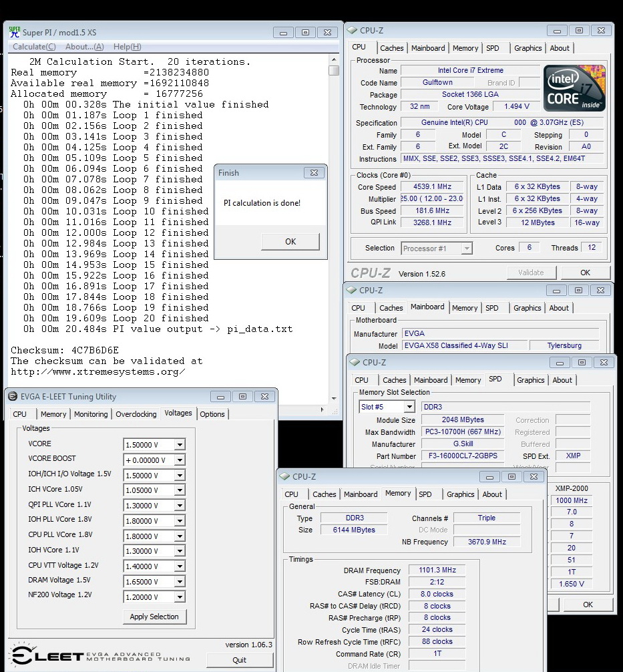Open the IOH VCore 1.1V dropdown

[x=180, y=551]
